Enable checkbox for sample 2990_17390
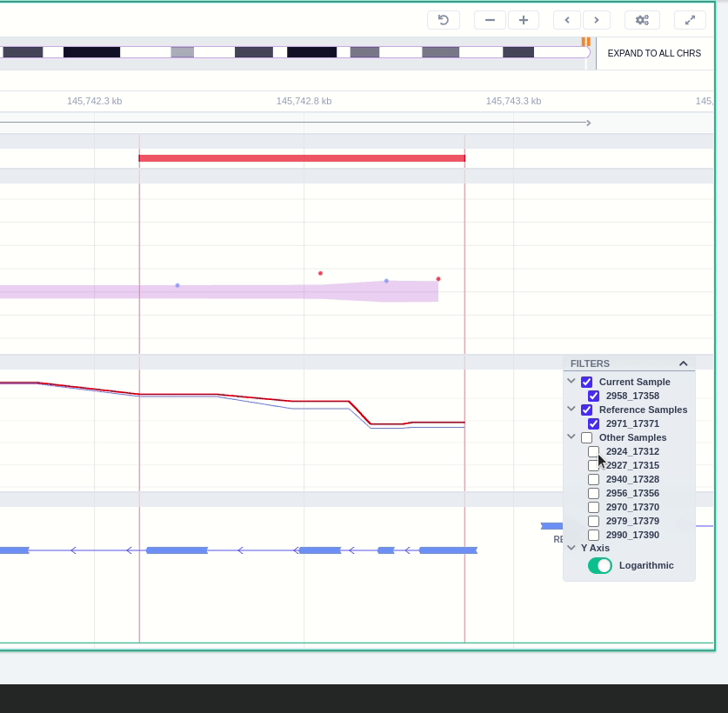This screenshot has width=728, height=713. pos(594,535)
